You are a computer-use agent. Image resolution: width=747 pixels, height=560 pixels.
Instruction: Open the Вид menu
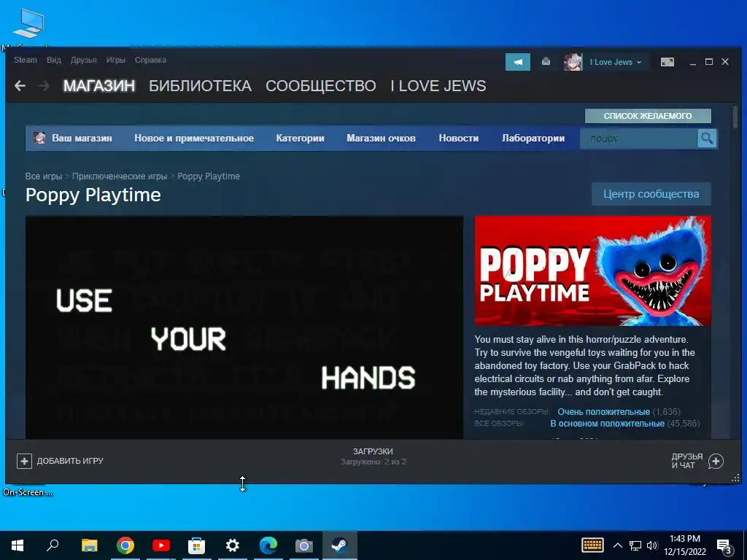pos(54,60)
